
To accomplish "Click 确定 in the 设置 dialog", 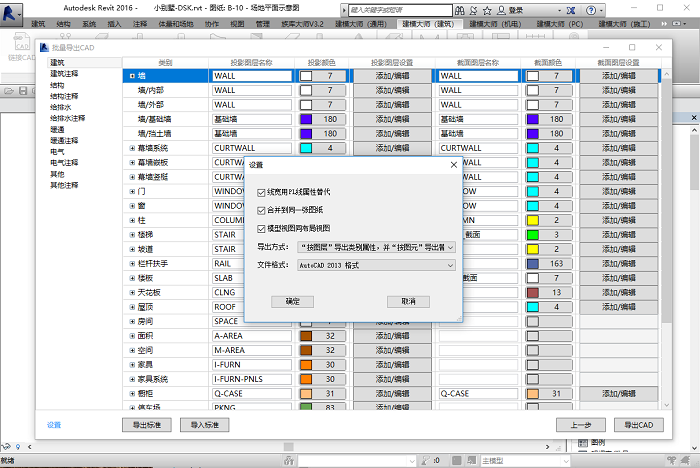I will (292, 301).
